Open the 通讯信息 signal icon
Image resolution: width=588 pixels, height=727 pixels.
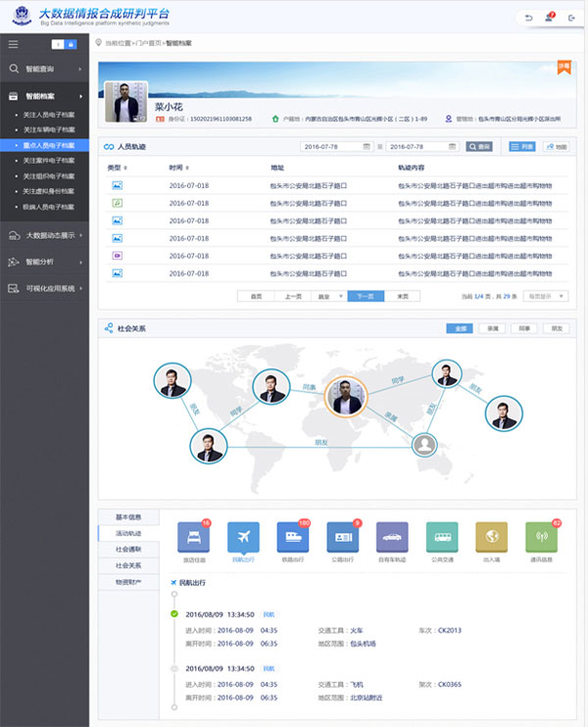click(x=541, y=538)
